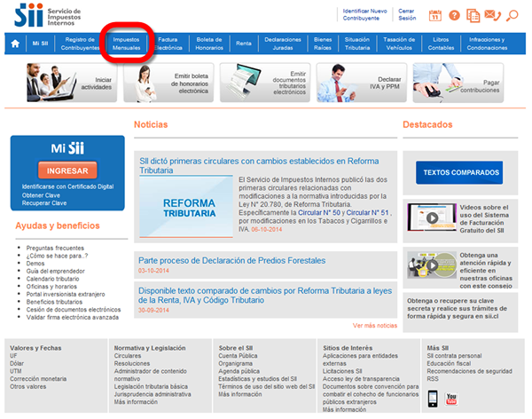
Task: Click the SII logo
Action: point(48,15)
